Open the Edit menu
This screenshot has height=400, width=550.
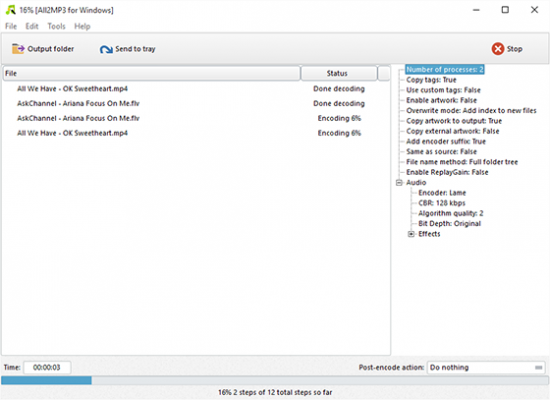point(32,26)
